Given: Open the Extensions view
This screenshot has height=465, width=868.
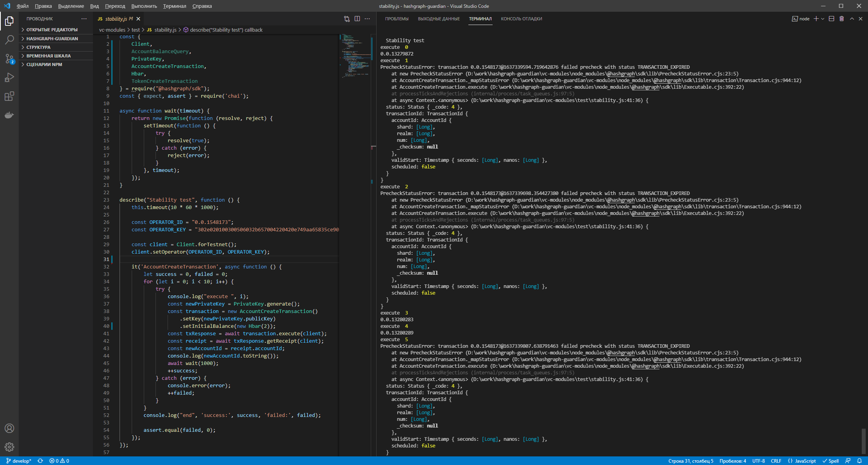Looking at the screenshot, I should point(9,97).
